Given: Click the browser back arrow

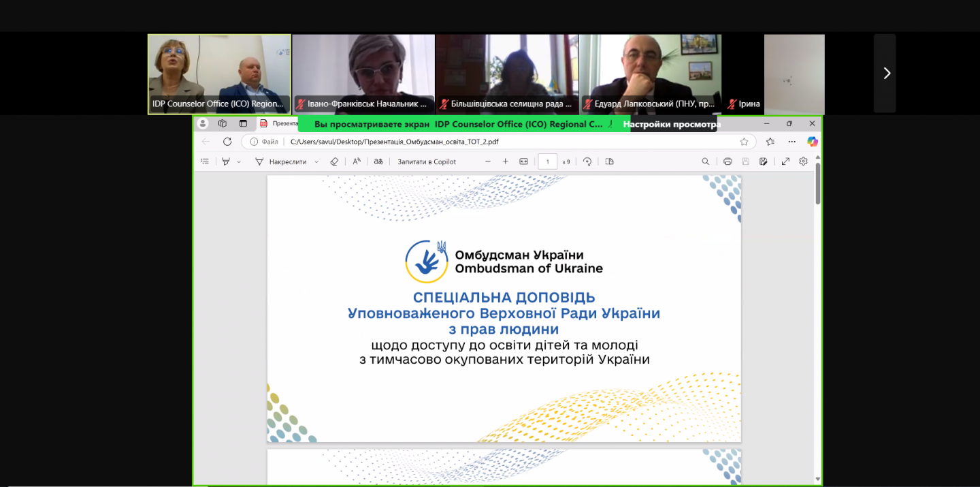Looking at the screenshot, I should (206, 142).
